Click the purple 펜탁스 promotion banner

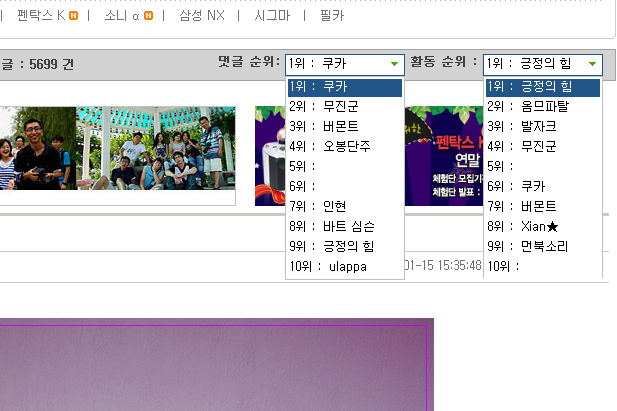(x=270, y=155)
